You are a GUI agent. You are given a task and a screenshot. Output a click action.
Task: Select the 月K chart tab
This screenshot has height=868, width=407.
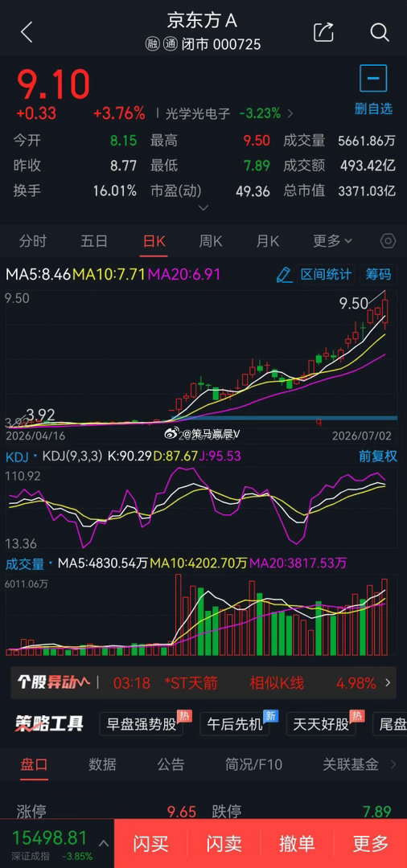coord(268,241)
